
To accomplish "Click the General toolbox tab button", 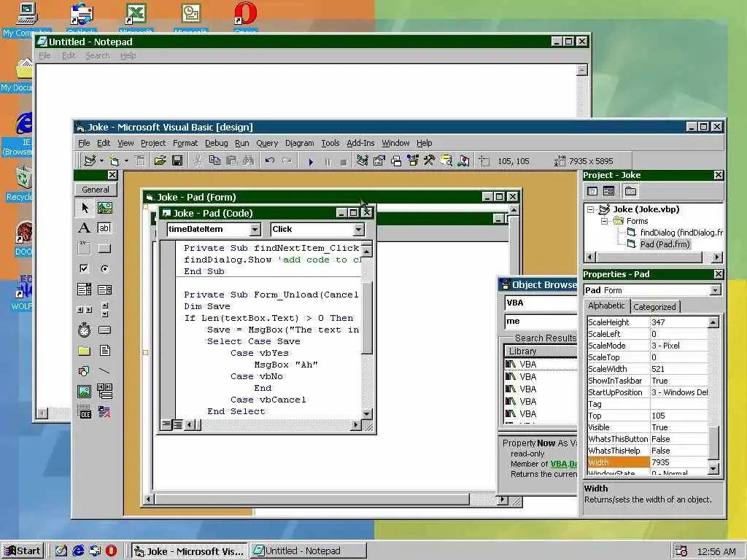I will (96, 190).
